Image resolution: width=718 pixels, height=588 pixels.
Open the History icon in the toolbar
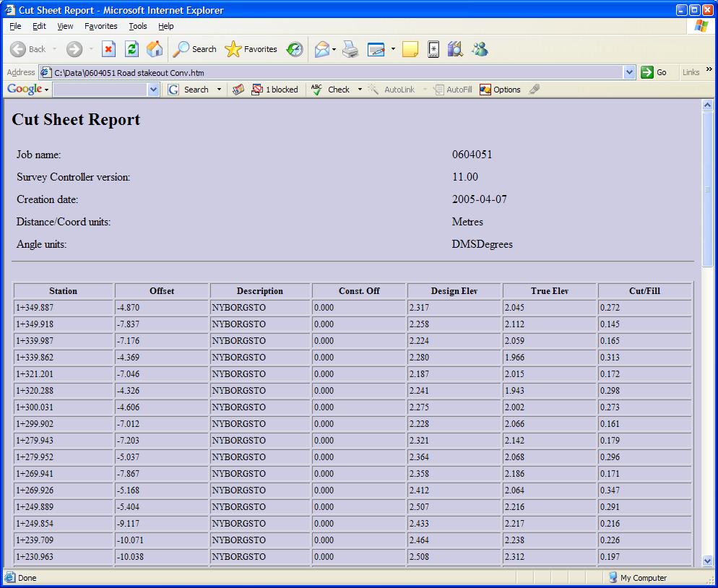click(295, 49)
